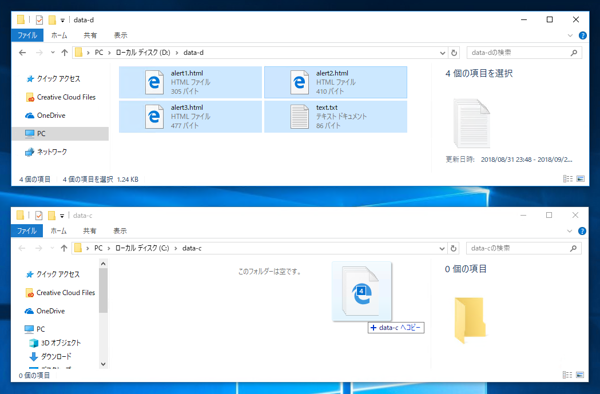Open help in data-d window

tap(582, 36)
